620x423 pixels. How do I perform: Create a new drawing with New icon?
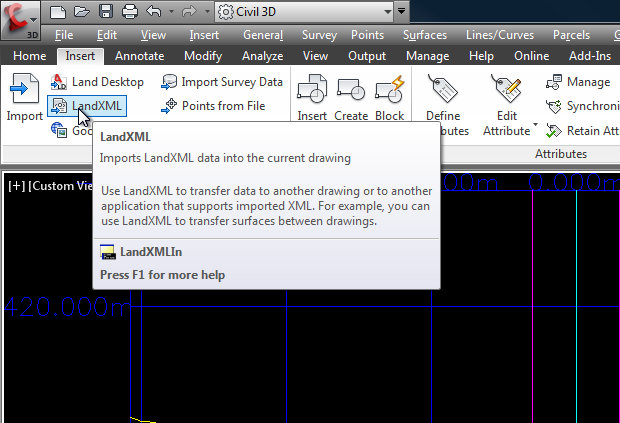click(58, 12)
